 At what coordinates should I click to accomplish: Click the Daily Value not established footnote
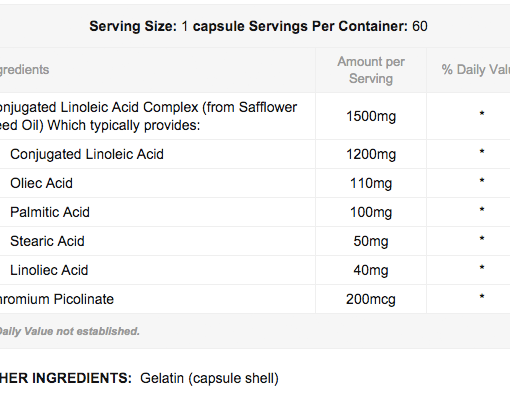click(x=69, y=331)
